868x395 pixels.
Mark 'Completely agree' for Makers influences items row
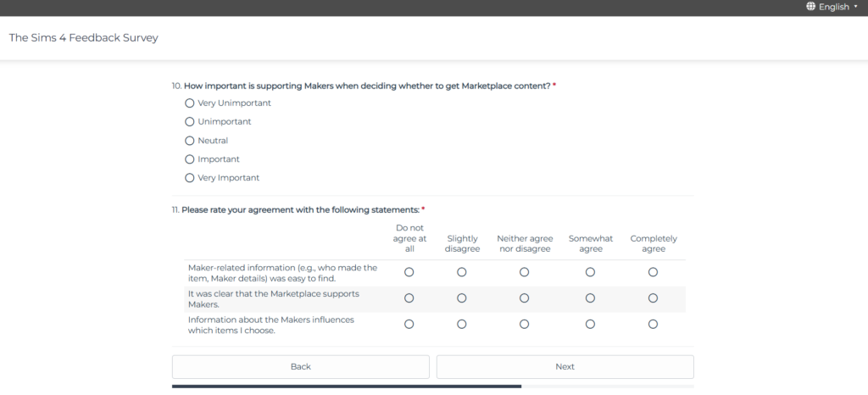coord(654,324)
